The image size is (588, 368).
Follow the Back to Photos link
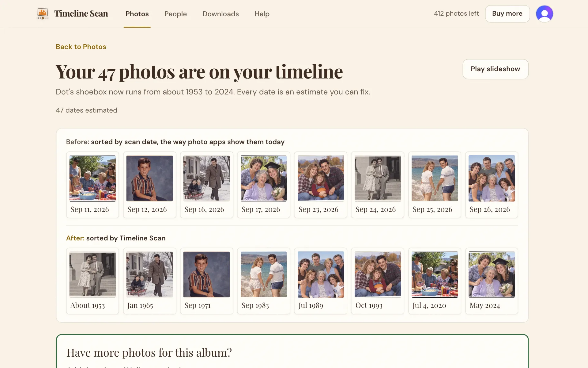click(x=81, y=47)
